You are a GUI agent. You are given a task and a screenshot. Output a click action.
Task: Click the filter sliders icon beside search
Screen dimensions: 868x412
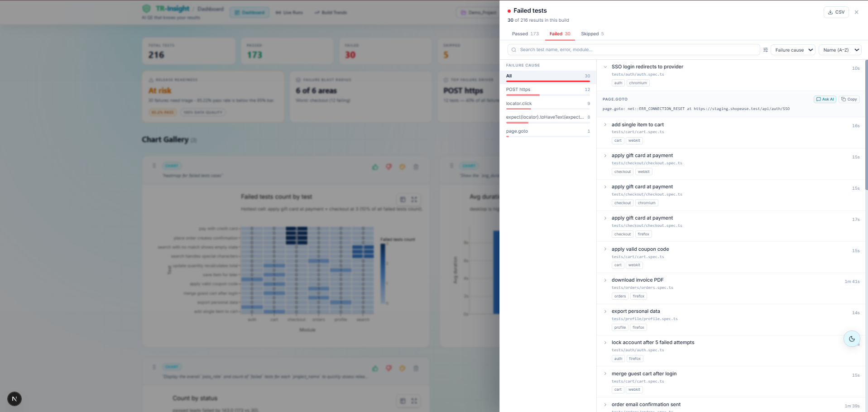tap(765, 50)
